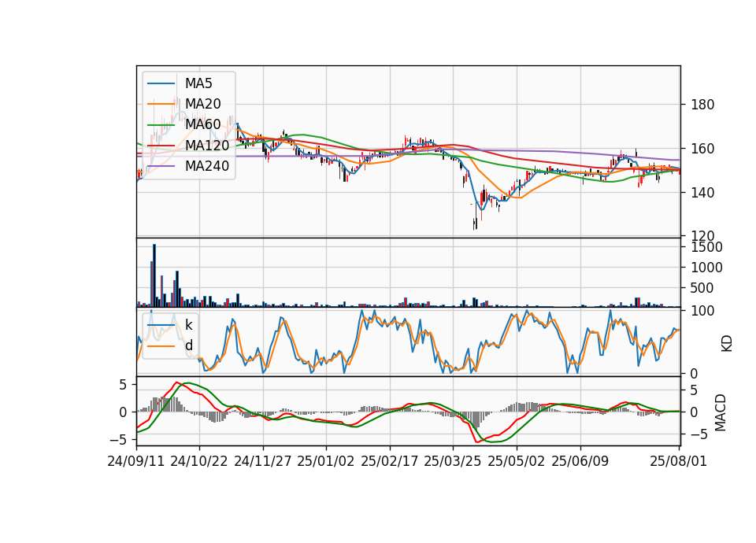Click the orange line sample beside MA20

point(161,104)
